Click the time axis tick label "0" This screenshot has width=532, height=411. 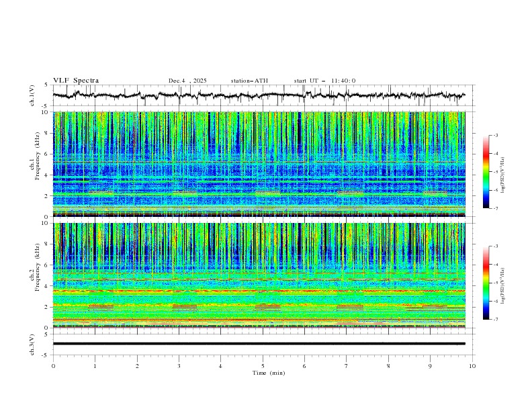[53, 366]
